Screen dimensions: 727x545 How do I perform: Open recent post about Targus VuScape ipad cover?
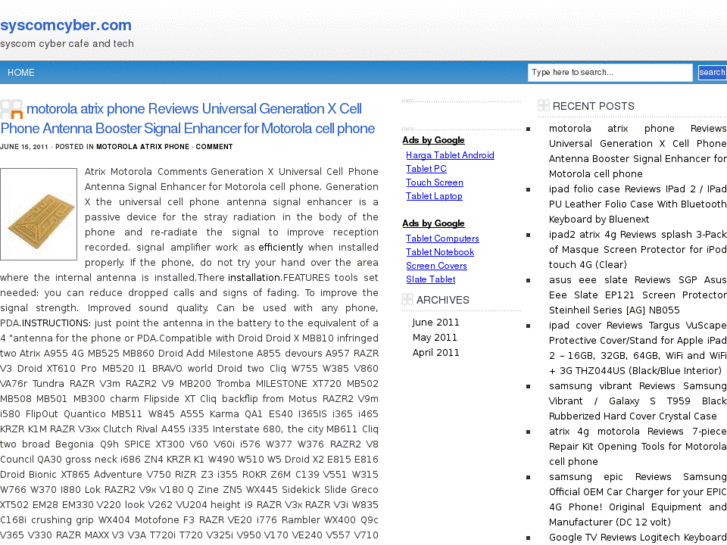pyautogui.click(x=638, y=348)
